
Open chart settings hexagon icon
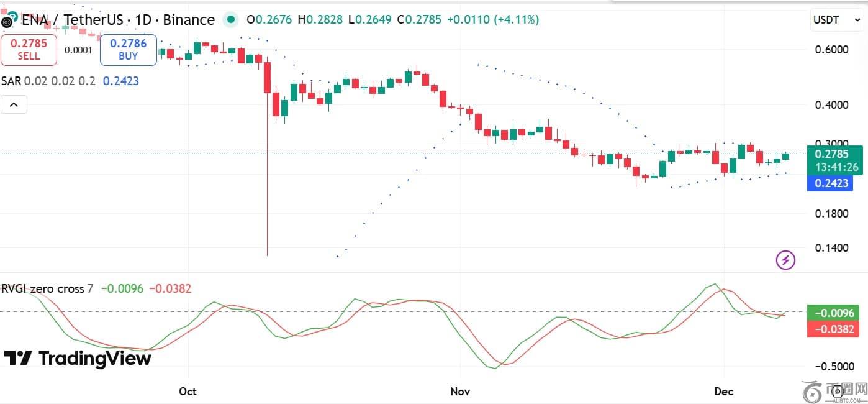click(x=837, y=392)
